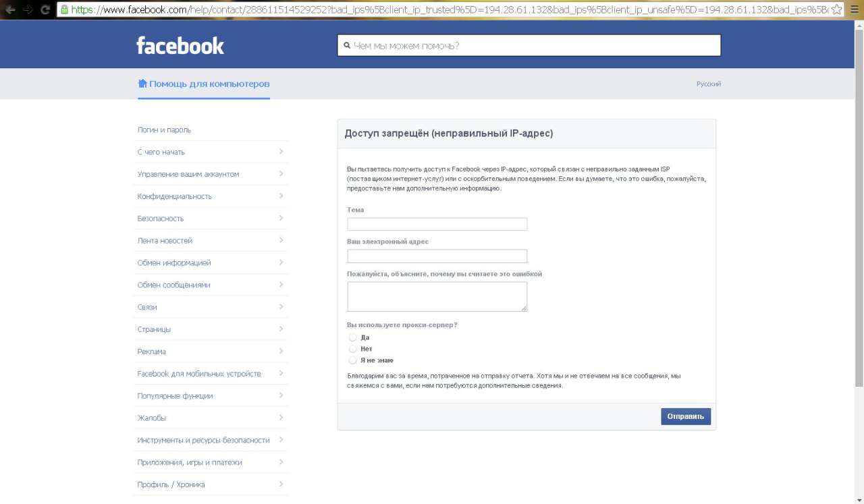Bookmark page with the star icon

coord(837,9)
